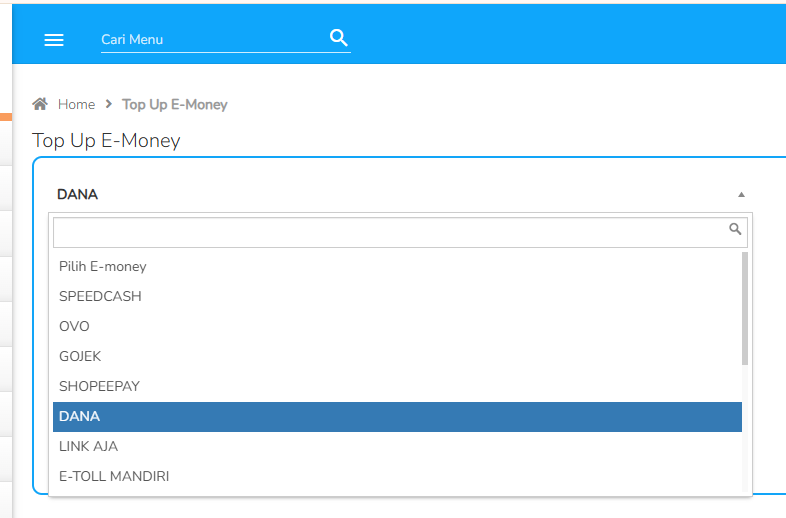Click the Home house icon in breadcrumb

pyautogui.click(x=40, y=104)
